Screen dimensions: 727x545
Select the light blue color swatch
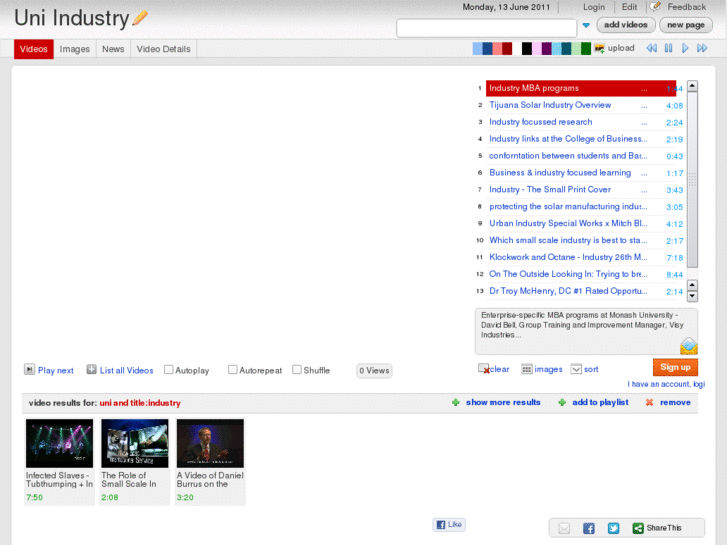tap(477, 48)
